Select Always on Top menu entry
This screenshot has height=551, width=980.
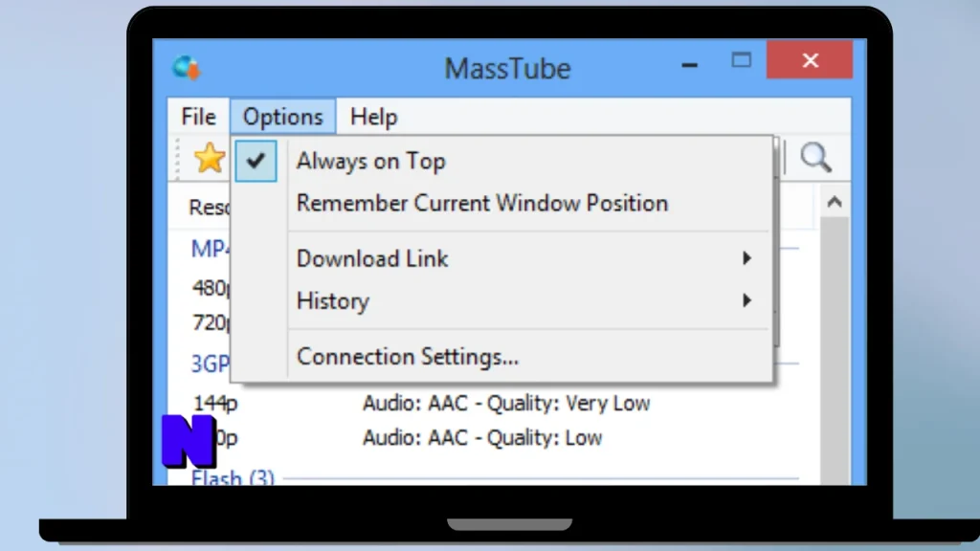pyautogui.click(x=370, y=161)
